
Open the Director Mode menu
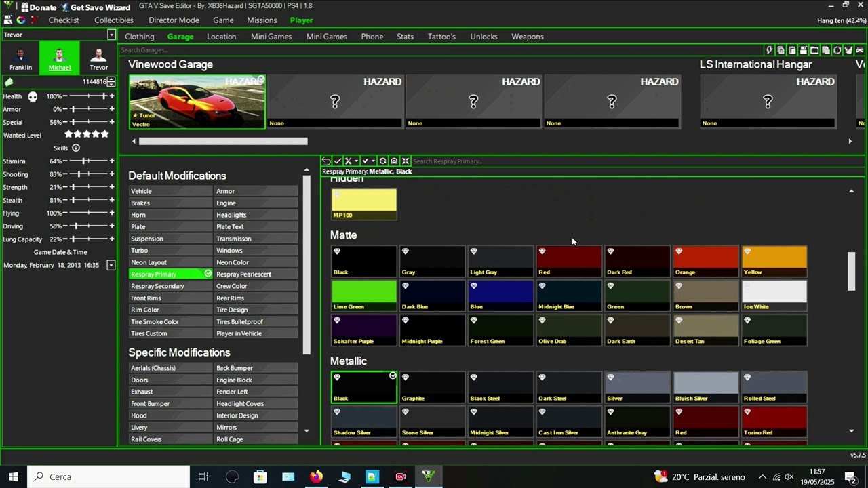tap(174, 20)
